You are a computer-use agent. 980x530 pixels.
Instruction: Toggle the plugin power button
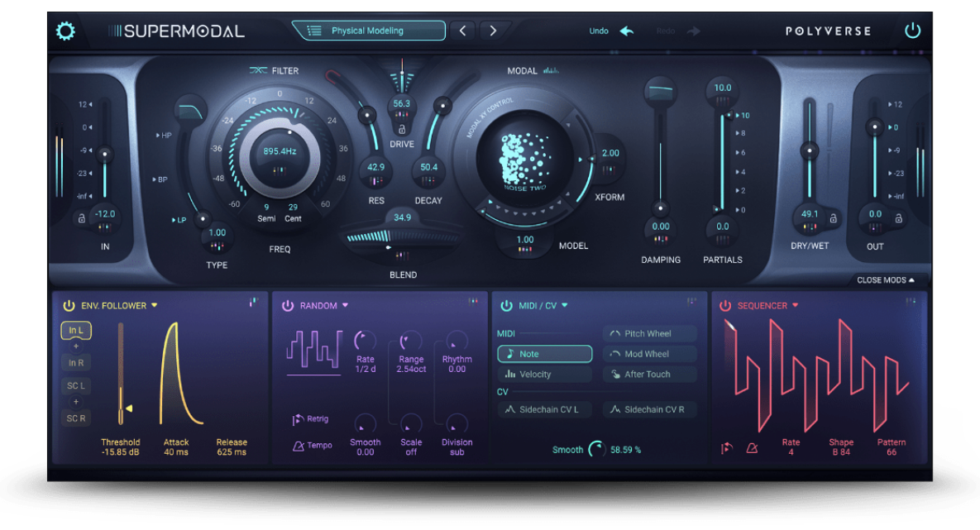click(912, 30)
